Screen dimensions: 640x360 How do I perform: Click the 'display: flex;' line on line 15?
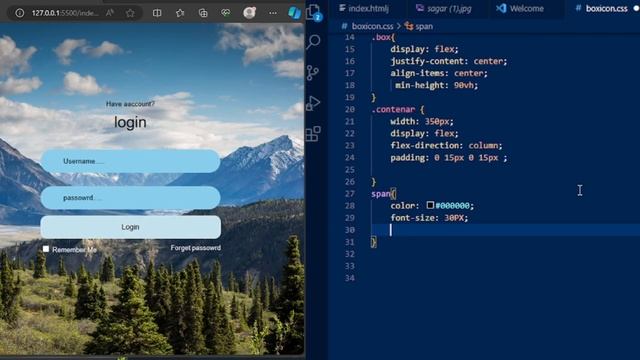point(424,49)
